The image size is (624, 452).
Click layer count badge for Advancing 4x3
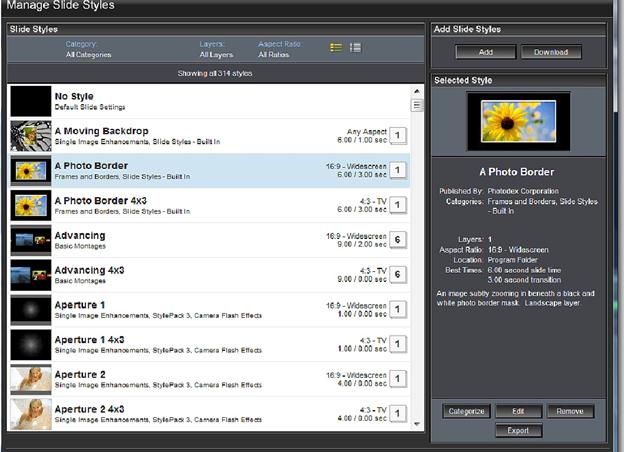[397, 276]
